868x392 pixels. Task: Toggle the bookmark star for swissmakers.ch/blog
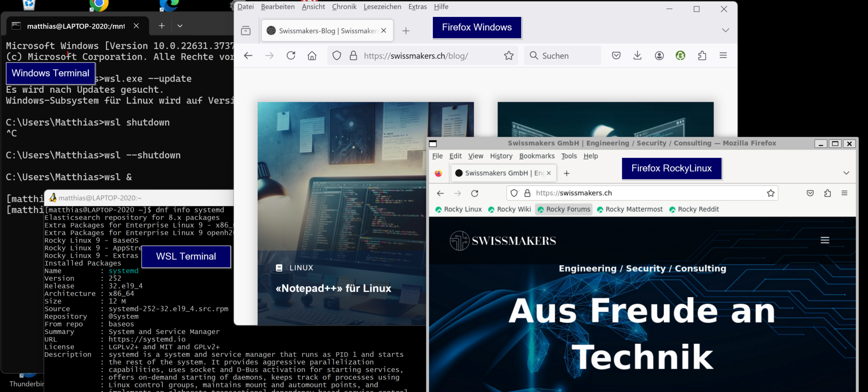tap(508, 56)
